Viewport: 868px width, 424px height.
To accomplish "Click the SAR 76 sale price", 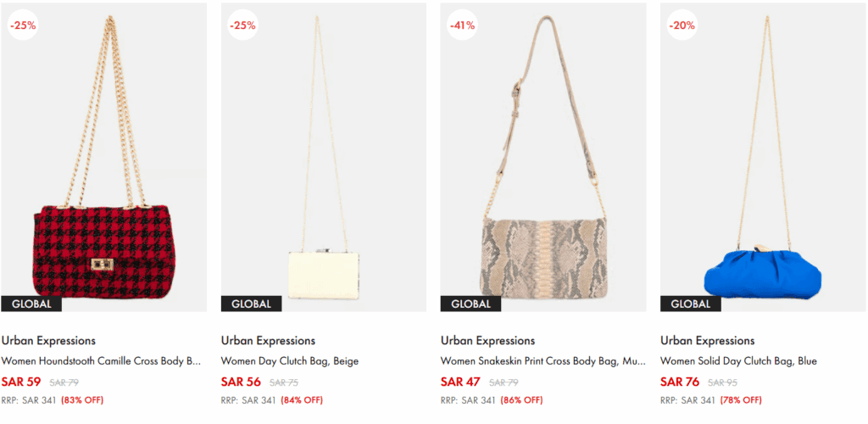I will [x=680, y=382].
